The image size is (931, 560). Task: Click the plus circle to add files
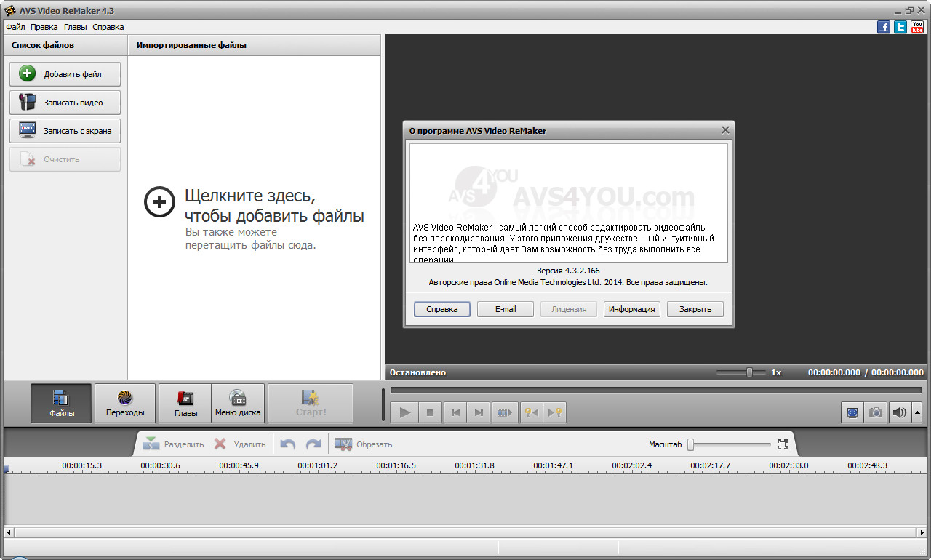[159, 201]
